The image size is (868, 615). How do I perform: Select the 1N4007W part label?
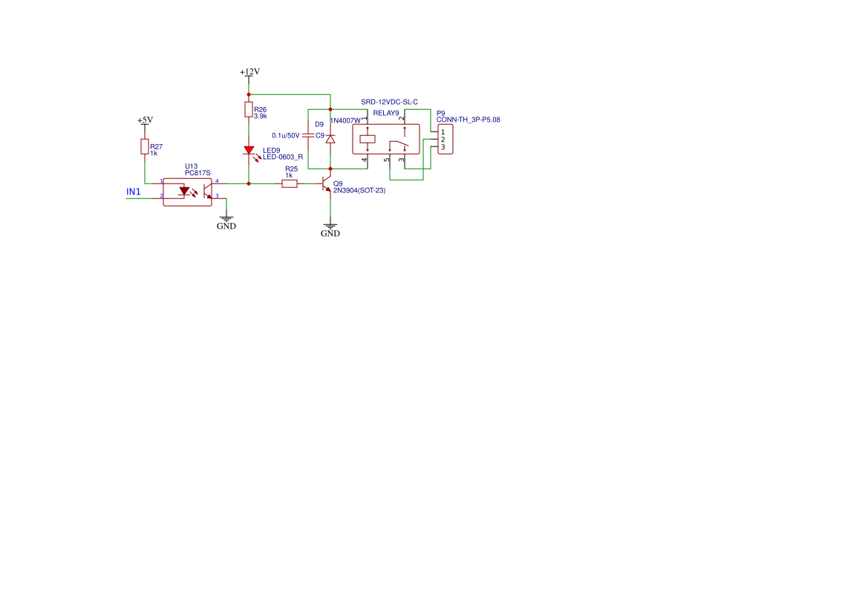[345, 120]
